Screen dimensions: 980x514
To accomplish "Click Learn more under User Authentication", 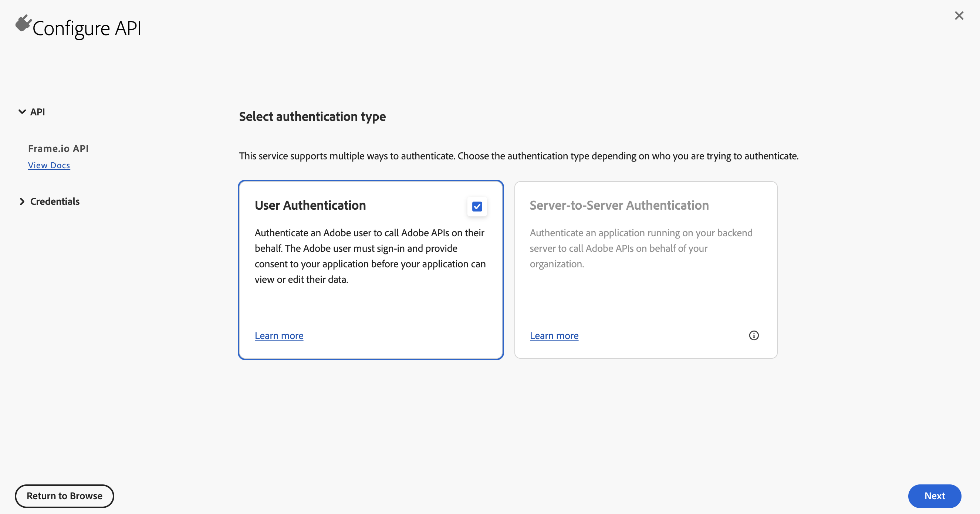I will [x=279, y=335].
